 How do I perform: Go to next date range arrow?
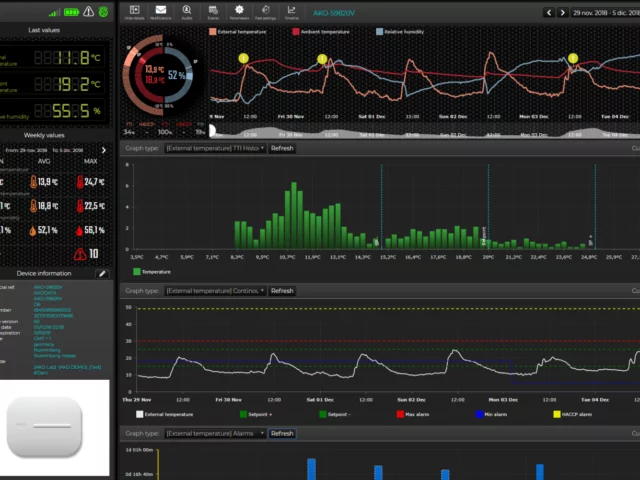562,13
